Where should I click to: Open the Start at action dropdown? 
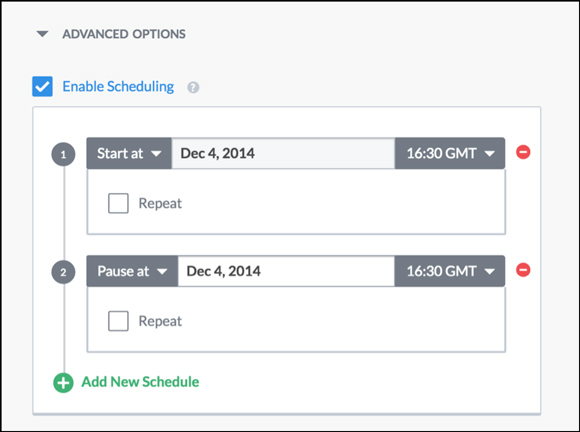129,153
